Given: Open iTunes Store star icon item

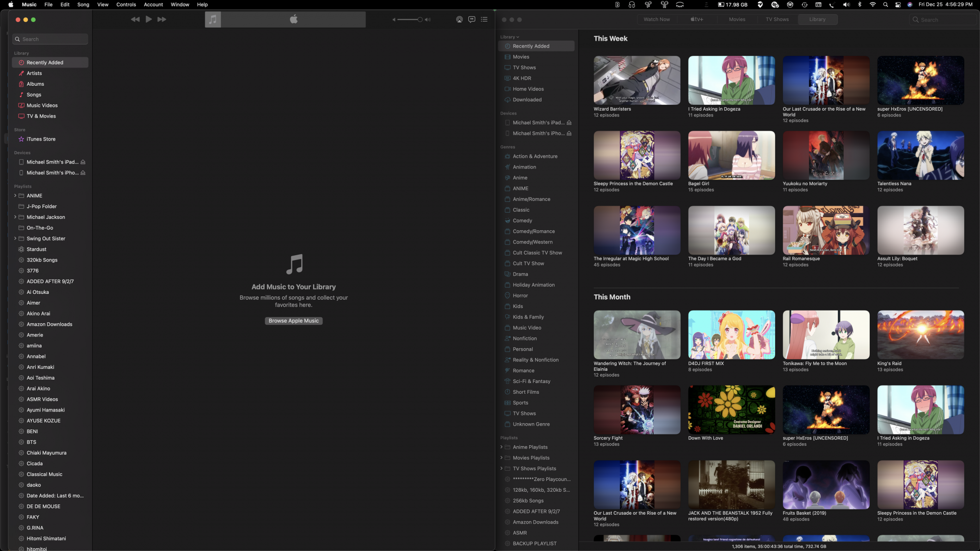Looking at the screenshot, I should [41, 139].
